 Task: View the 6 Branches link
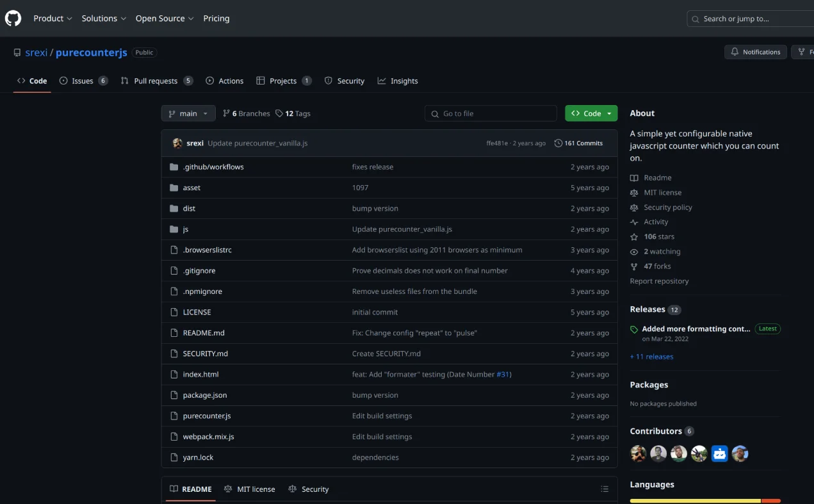247,113
